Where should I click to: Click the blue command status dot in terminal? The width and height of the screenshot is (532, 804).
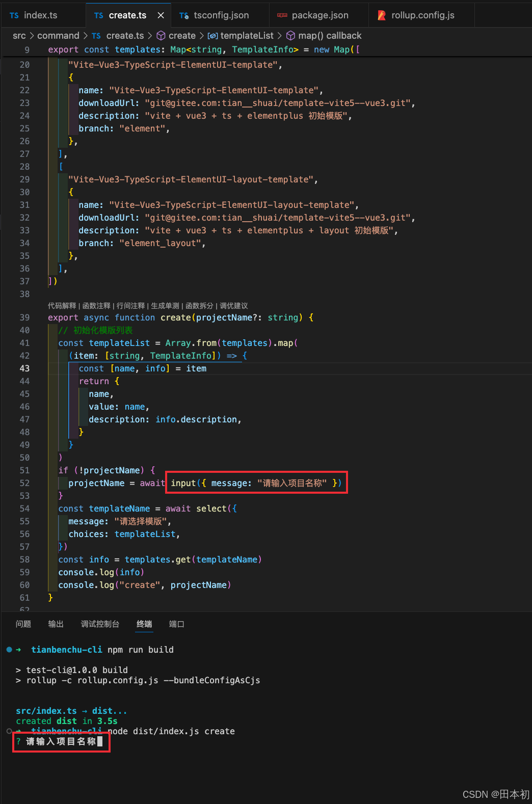pos(9,650)
